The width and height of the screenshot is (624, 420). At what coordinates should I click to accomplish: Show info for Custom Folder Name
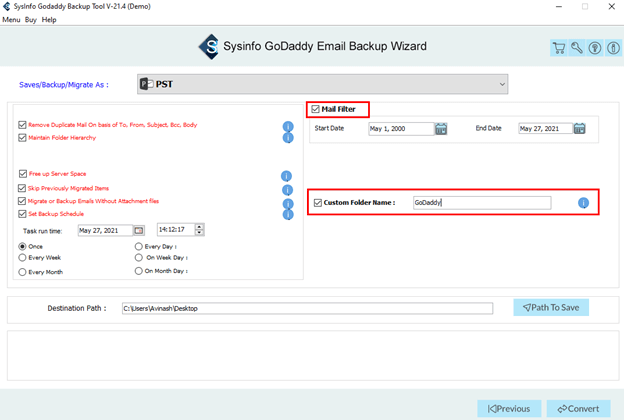(x=583, y=203)
